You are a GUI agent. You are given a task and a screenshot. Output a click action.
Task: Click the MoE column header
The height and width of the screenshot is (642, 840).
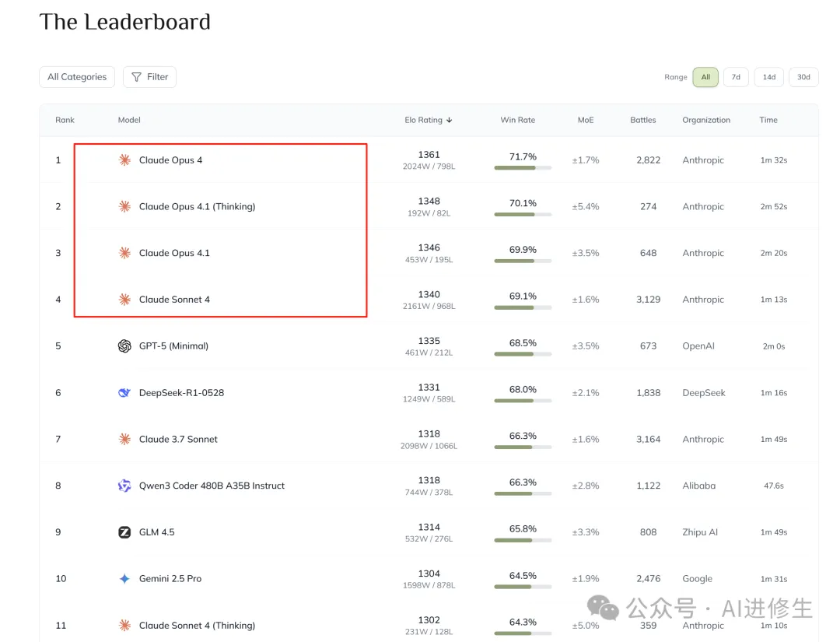(x=586, y=120)
